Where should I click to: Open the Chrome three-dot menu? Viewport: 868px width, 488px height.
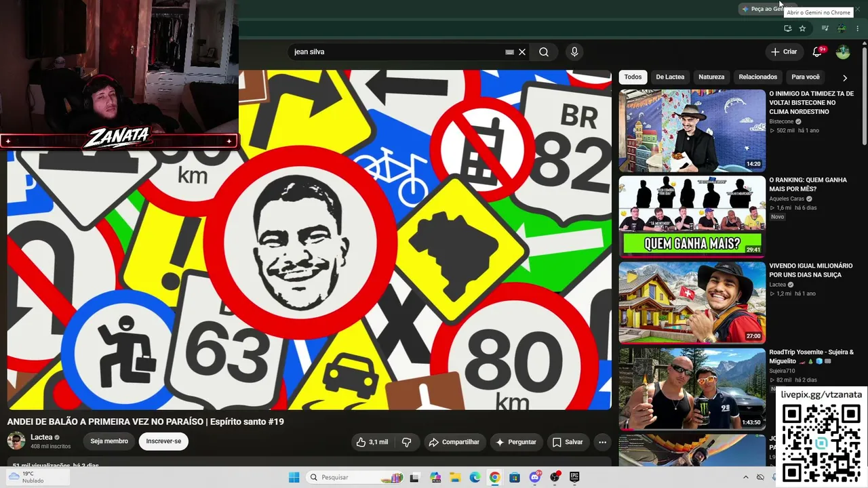[858, 28]
